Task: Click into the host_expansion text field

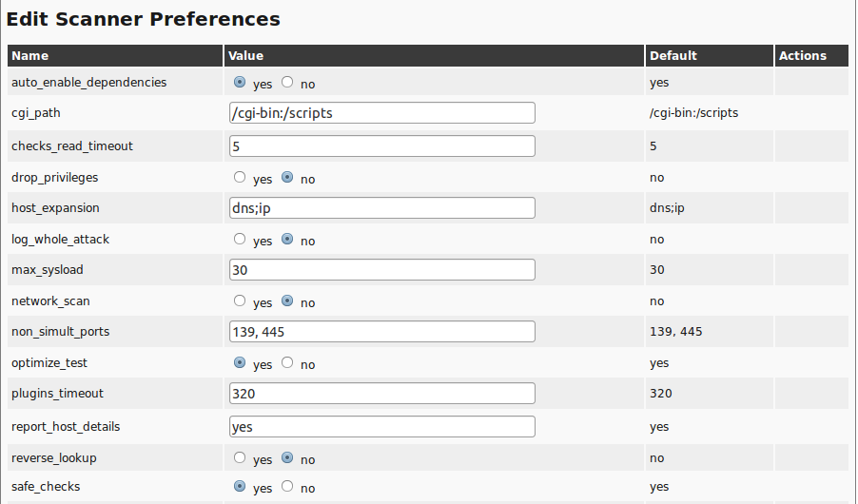Action: pos(382,208)
